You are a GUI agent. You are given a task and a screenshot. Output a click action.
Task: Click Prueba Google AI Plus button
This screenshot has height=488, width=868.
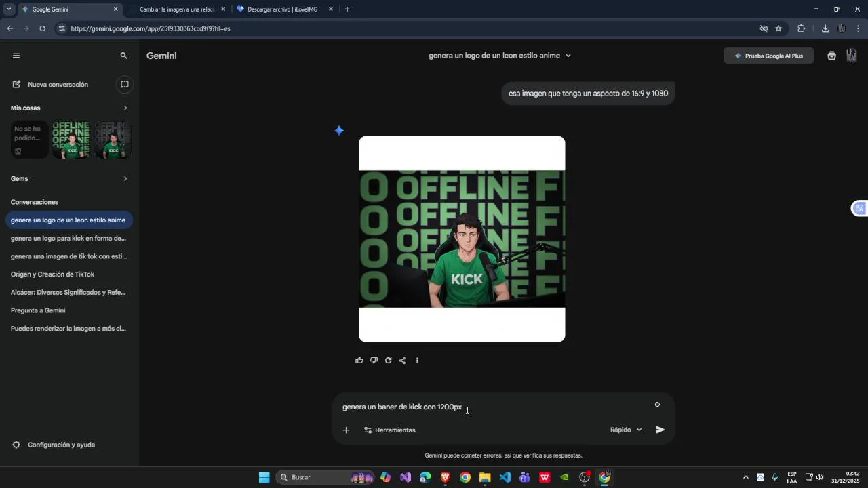pyautogui.click(x=768, y=56)
